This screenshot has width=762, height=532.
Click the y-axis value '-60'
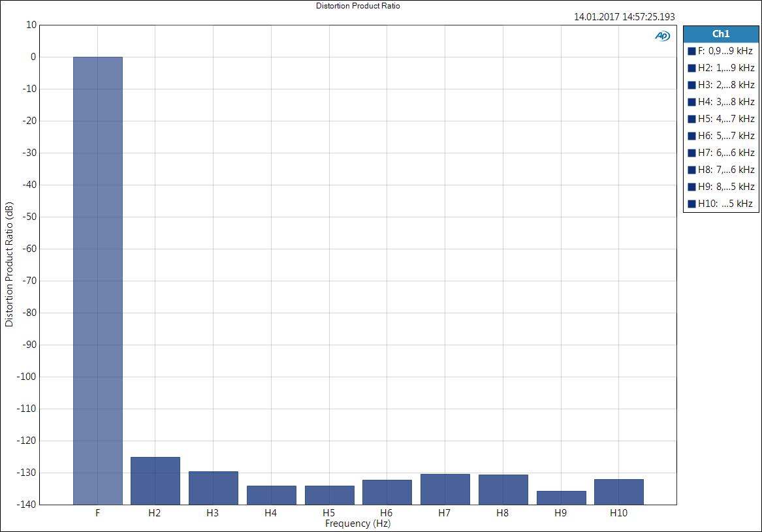pos(29,249)
